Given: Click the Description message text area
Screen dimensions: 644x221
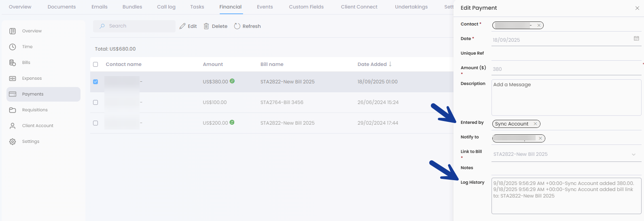Looking at the screenshot, I should (566, 97).
